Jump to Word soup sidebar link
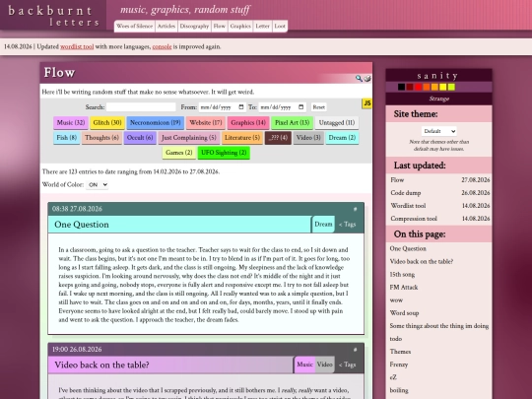Viewport: 532px width, 399px height. [404, 313]
